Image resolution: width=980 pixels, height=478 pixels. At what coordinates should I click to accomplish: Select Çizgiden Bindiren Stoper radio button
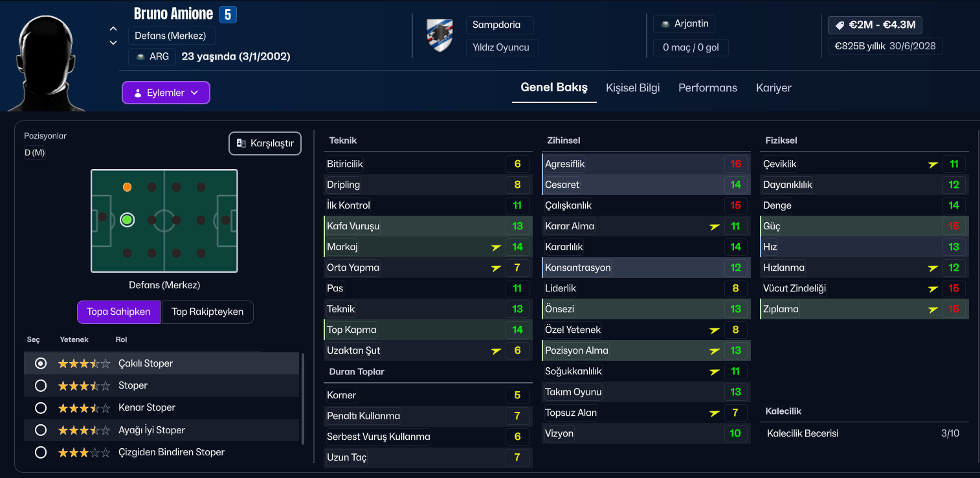pyautogui.click(x=41, y=452)
